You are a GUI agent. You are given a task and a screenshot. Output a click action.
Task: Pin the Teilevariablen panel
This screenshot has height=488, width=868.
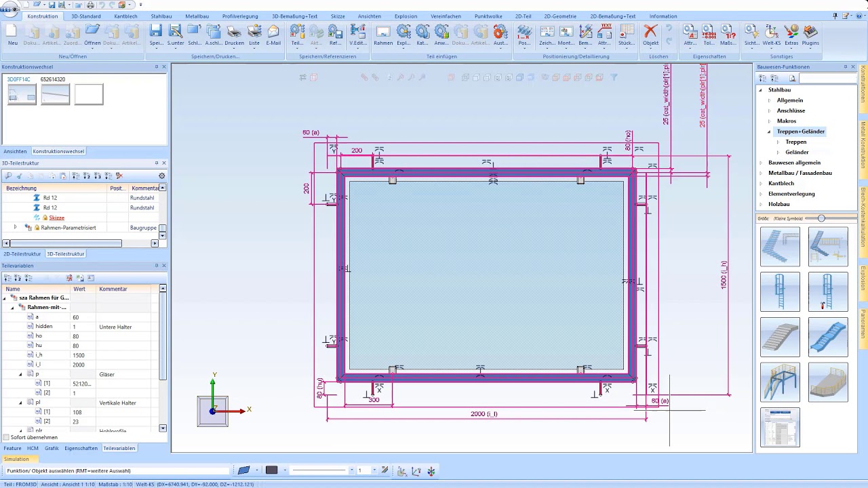(156, 266)
